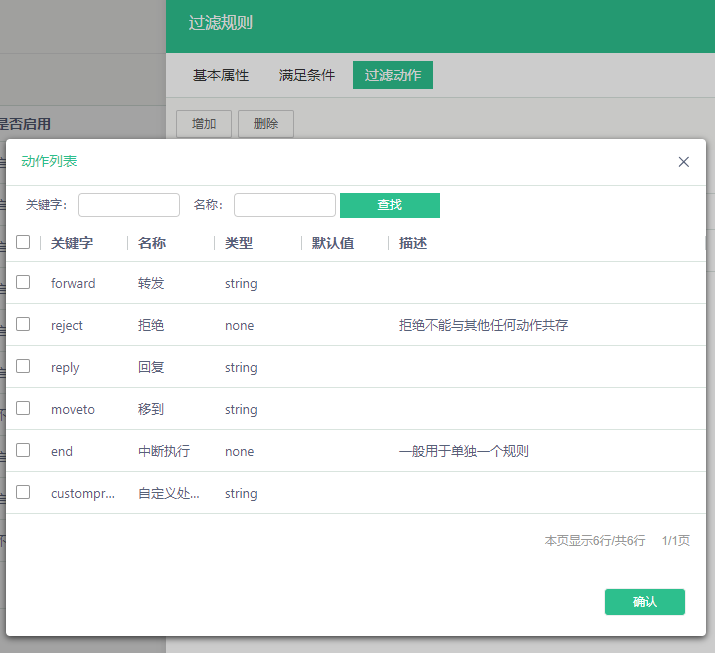Click the 动作列表 dialog title

pos(49,161)
